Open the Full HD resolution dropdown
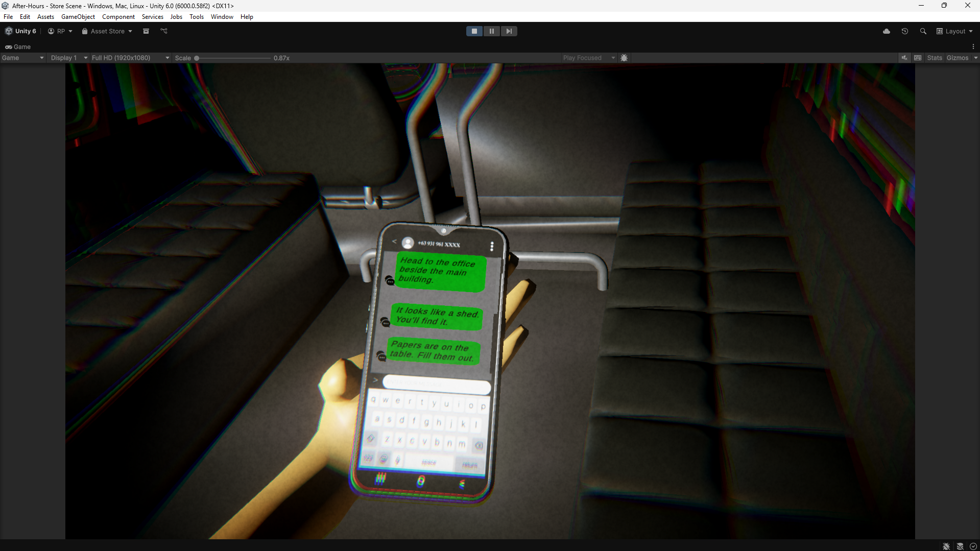This screenshot has height=551, width=980. [x=130, y=58]
